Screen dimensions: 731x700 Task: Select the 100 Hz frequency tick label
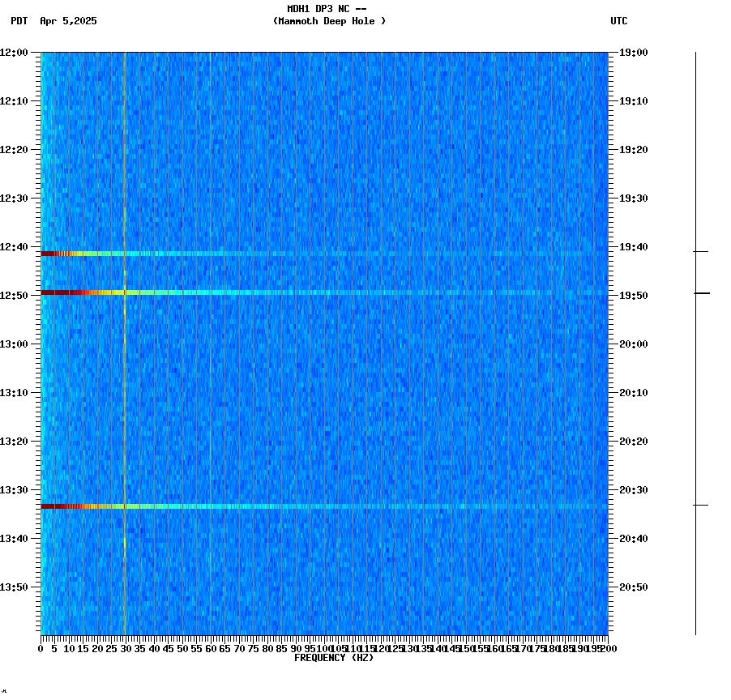pos(323,647)
